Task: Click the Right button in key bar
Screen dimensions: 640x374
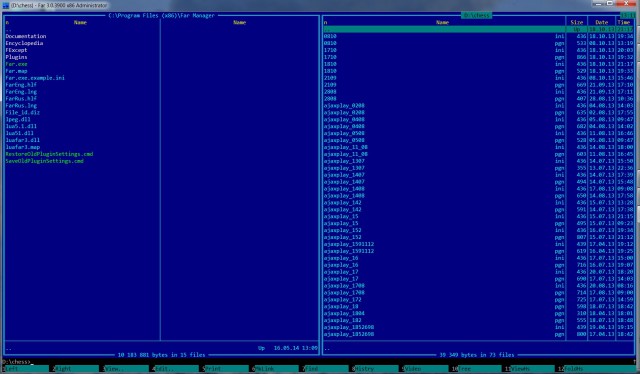Action: (x=77, y=369)
